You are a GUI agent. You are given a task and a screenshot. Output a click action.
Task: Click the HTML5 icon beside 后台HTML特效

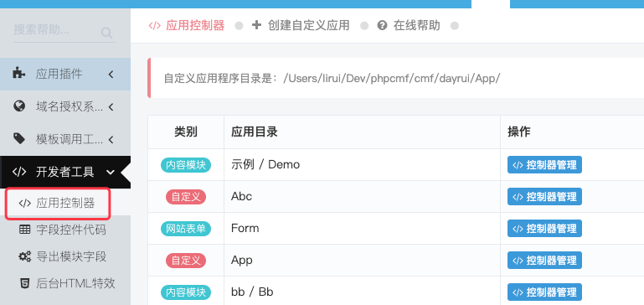click(24, 283)
